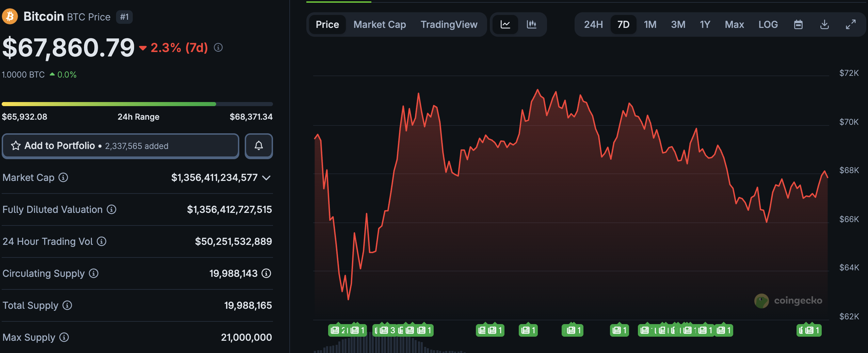Click the $70K axis label
Viewport: 868px width, 353px height.
click(x=849, y=122)
